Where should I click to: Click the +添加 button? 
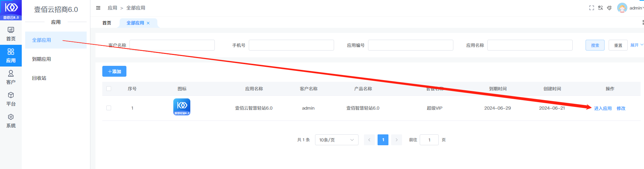point(114,71)
